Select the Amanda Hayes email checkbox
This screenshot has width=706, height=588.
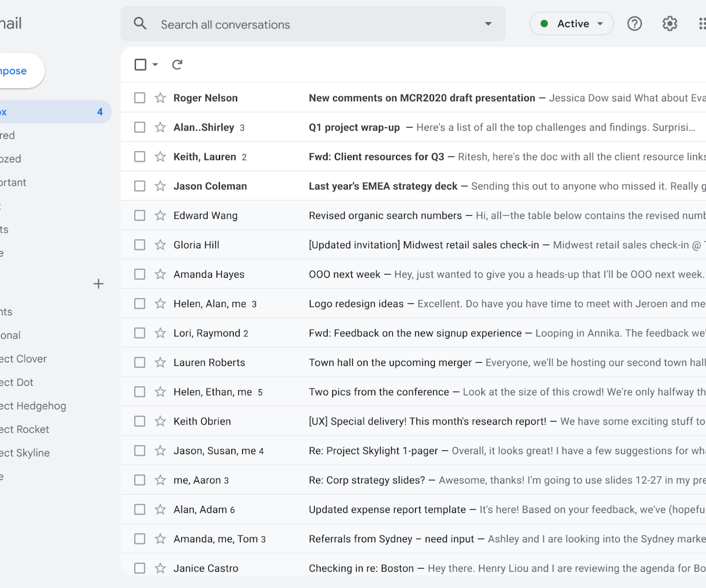tap(139, 275)
